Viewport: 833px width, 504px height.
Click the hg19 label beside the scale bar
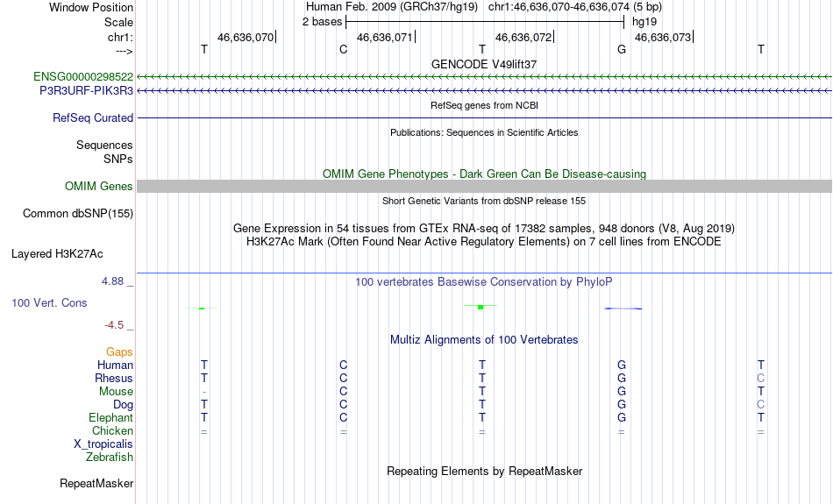[x=644, y=22]
